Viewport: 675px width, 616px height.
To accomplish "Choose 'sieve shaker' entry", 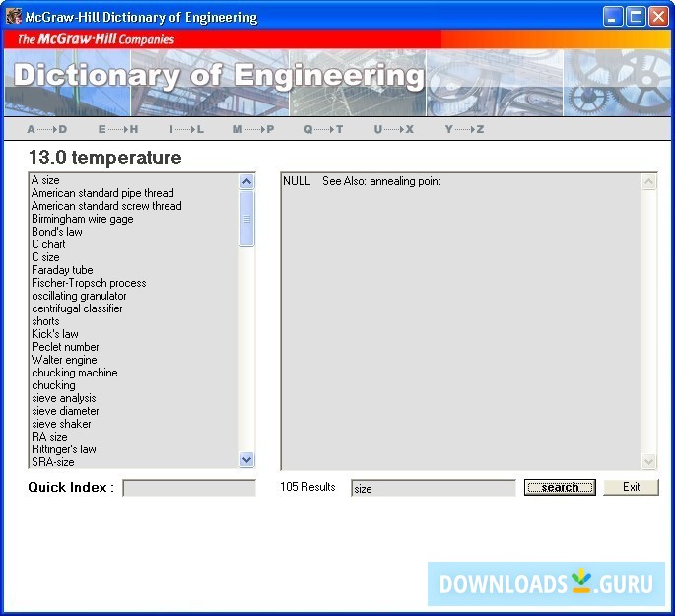I will tap(61, 424).
